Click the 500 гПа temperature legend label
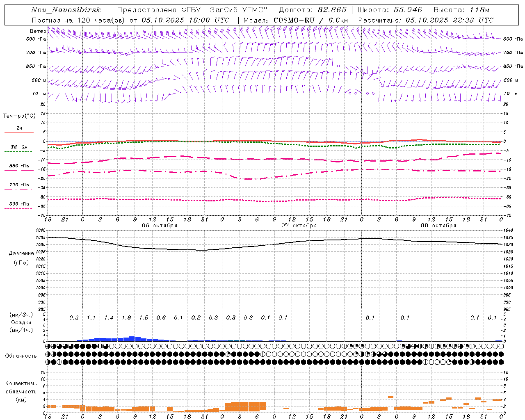This screenshot has height=420, width=525. point(19,204)
